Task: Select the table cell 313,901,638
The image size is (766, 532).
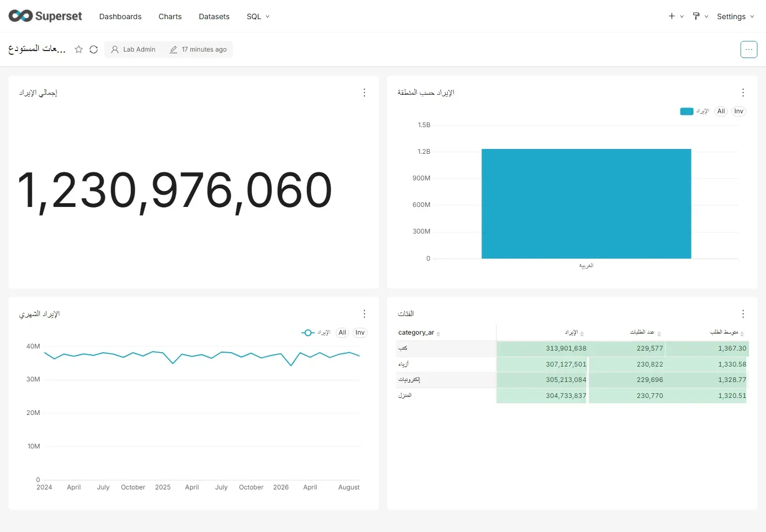Action: pos(542,348)
